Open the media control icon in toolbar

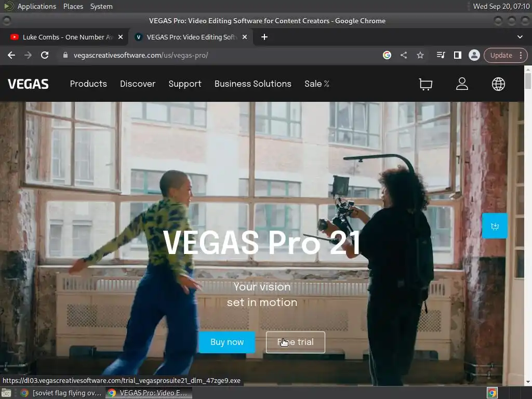point(441,55)
